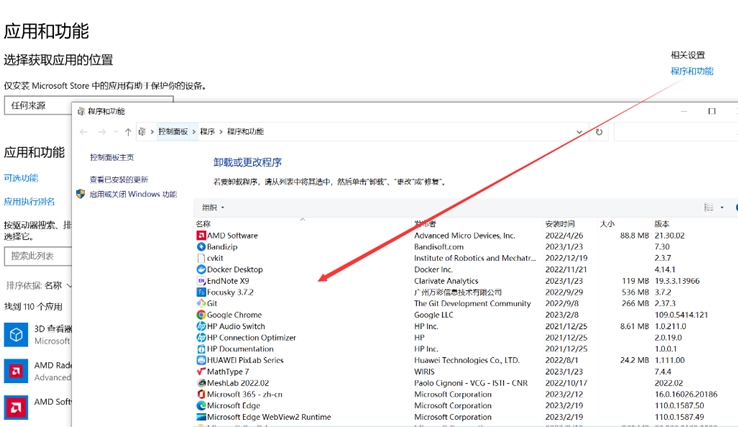738x427 pixels.
Task: Select the 88.8 MB size cell
Action: [634, 235]
